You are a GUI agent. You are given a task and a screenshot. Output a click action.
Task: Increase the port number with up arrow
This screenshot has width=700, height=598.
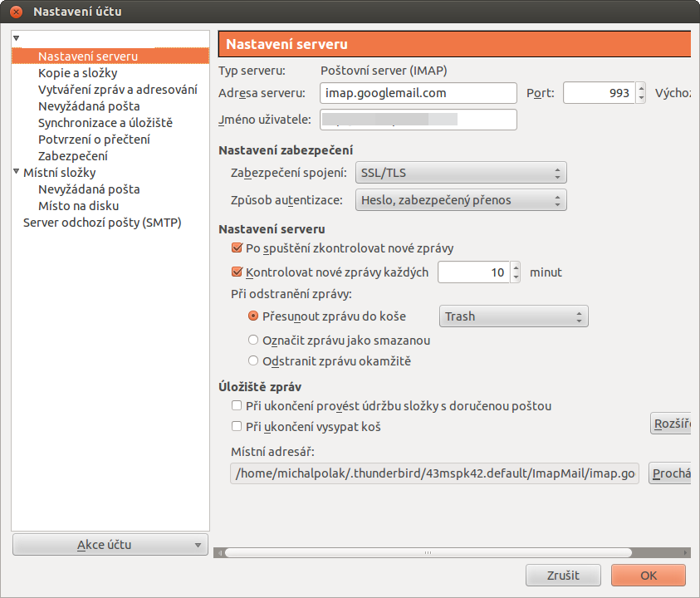[640, 88]
